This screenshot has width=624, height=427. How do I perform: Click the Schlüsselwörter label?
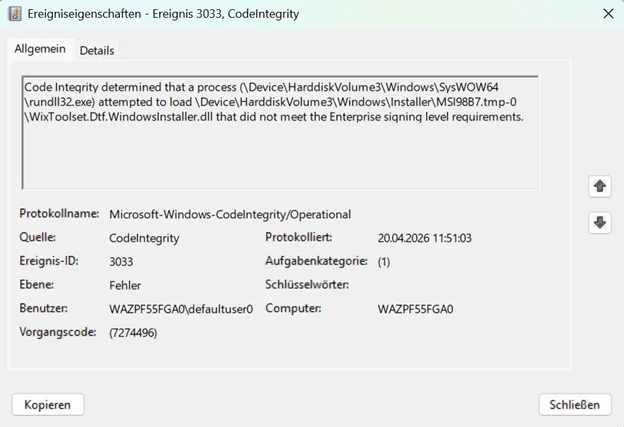pos(307,285)
